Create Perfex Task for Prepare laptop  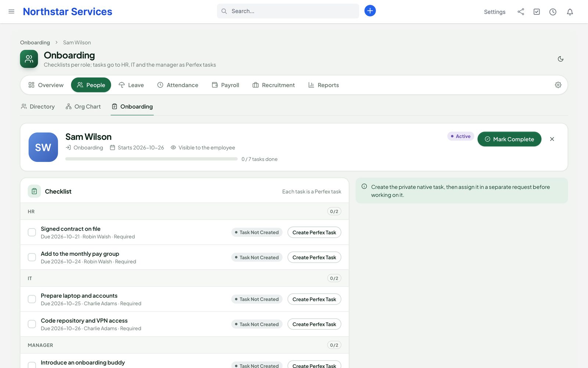coord(314,299)
